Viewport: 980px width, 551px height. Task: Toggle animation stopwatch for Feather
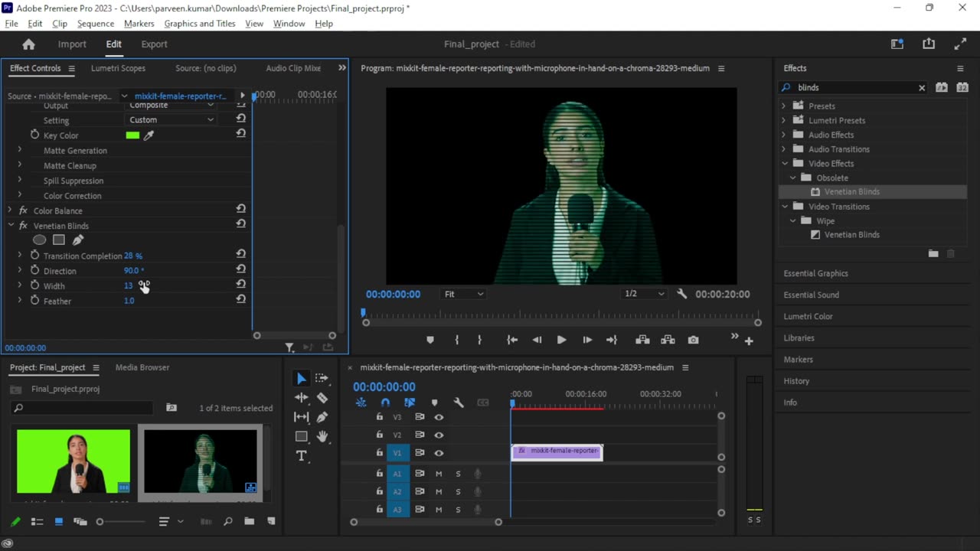click(x=34, y=301)
